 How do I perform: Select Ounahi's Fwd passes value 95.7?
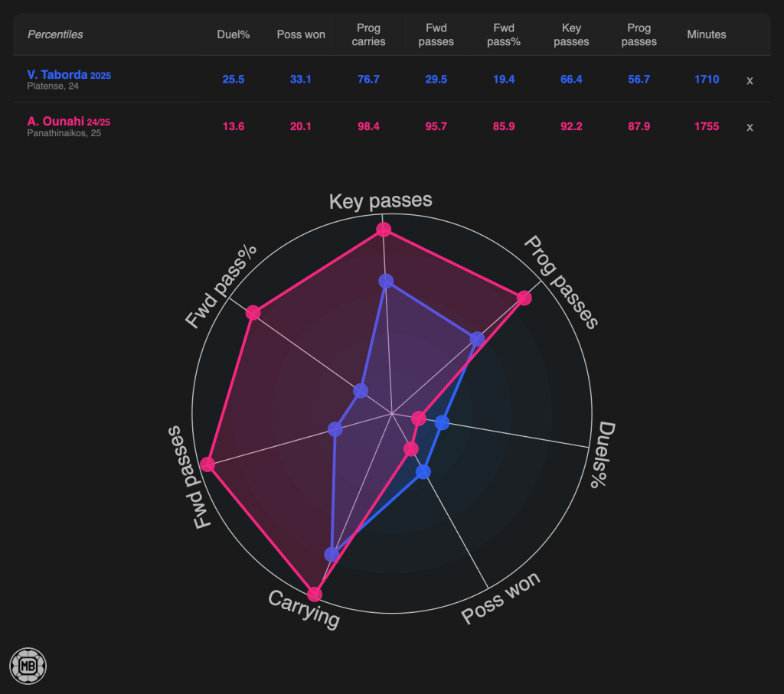(x=436, y=126)
